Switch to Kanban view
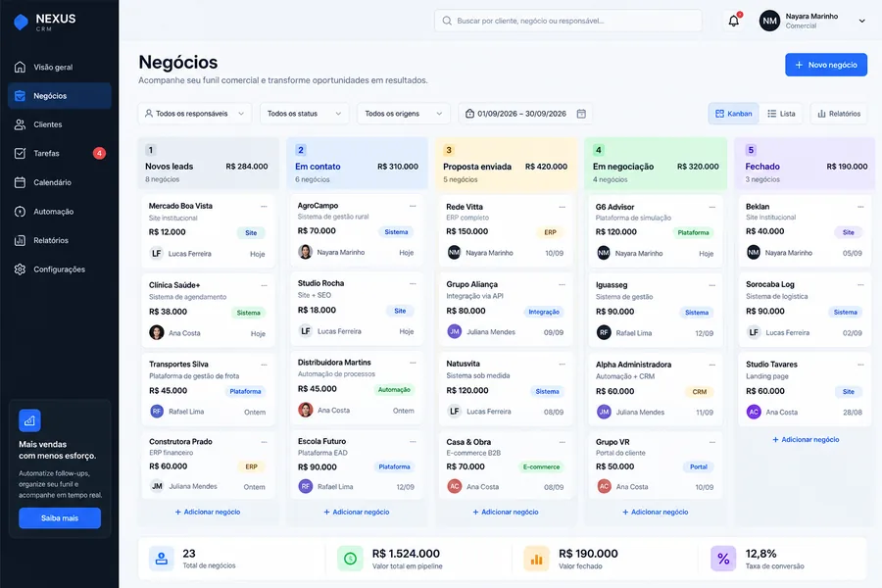The image size is (882, 588). click(733, 114)
